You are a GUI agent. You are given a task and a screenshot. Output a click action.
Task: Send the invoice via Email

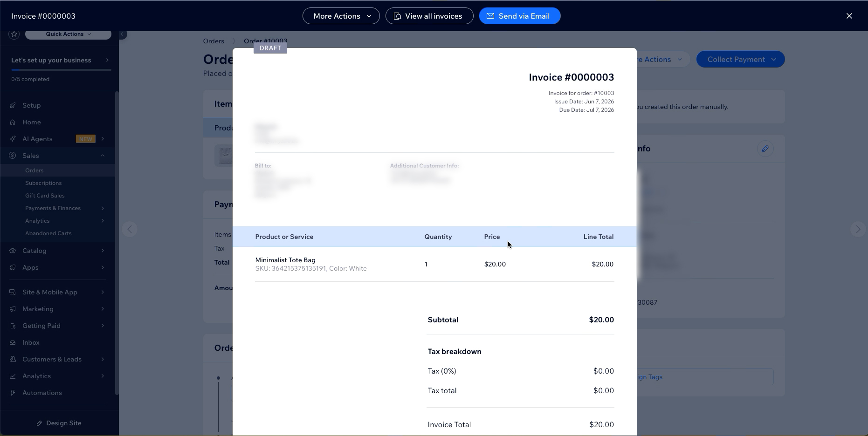519,16
